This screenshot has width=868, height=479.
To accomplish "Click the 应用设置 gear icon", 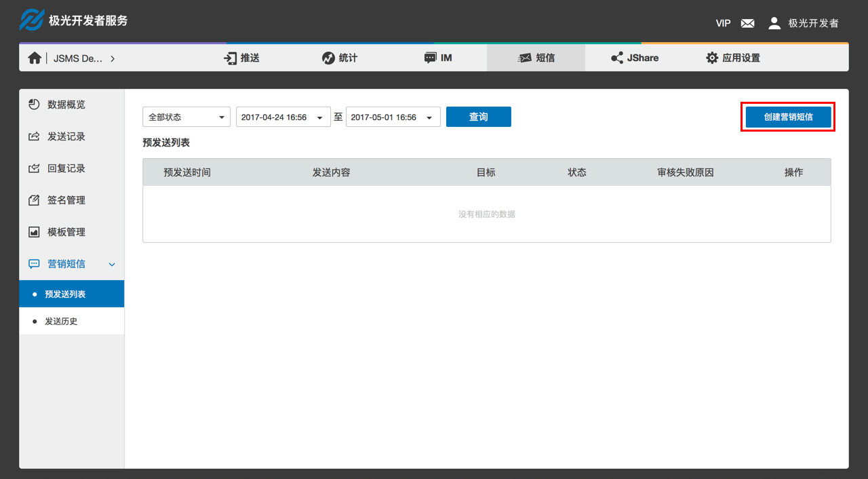I will point(712,58).
